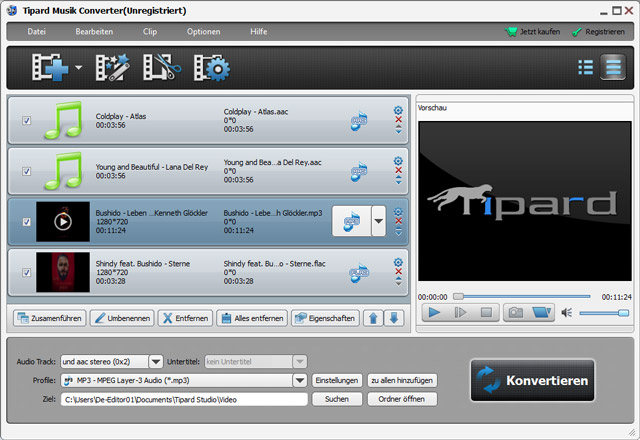Expand format dropdown in the Bushido row

click(378, 221)
